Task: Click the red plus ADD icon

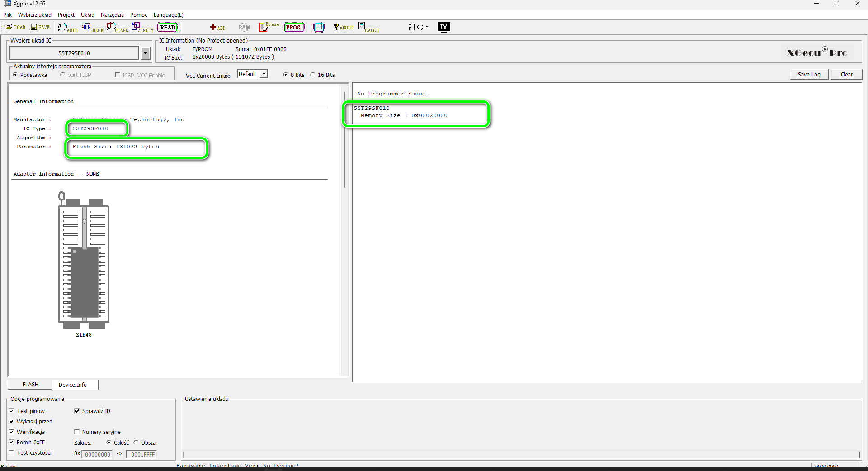Action: click(217, 27)
